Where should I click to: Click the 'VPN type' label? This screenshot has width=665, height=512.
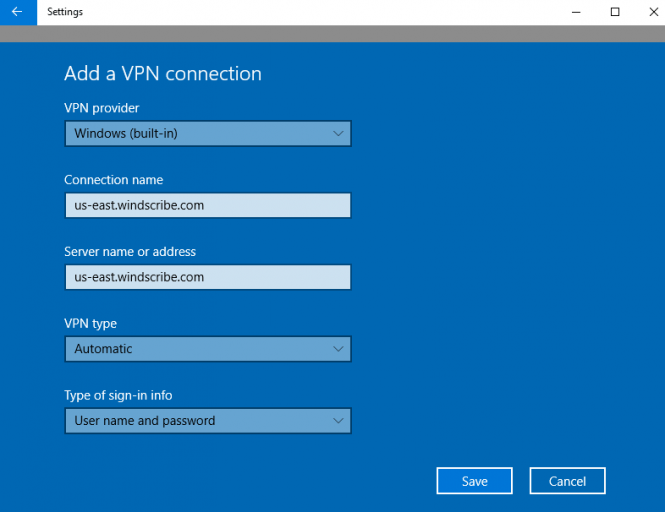coord(90,324)
